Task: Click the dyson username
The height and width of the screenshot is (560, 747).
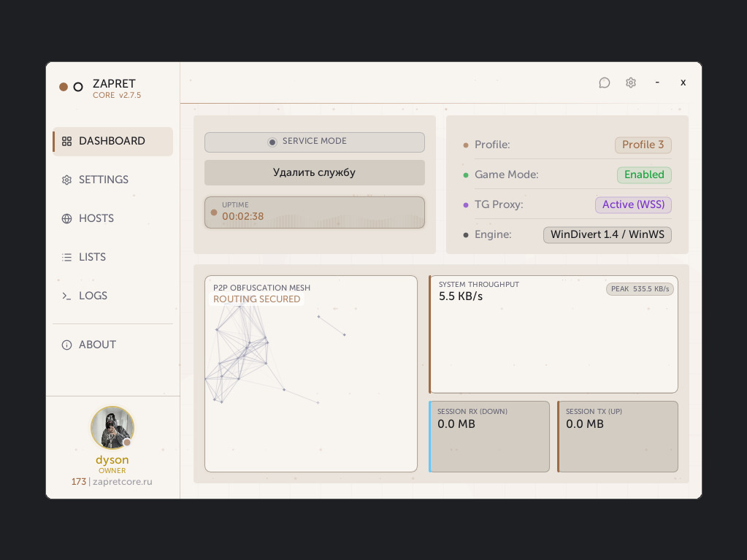Action: pyautogui.click(x=112, y=459)
